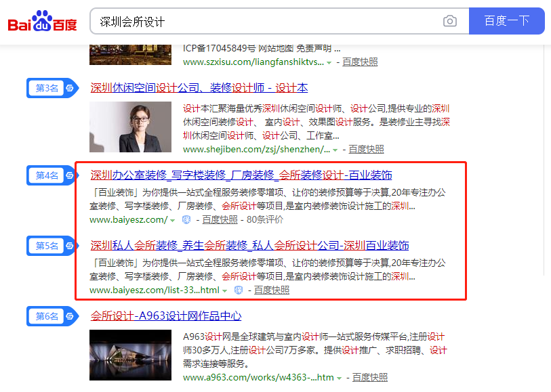Open 百度快照 next to 80条评价
Screen dimensions: 551x392
pos(220,219)
